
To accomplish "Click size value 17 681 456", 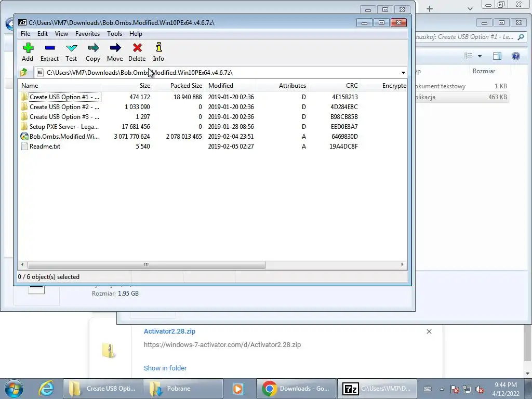I will pyautogui.click(x=136, y=127).
